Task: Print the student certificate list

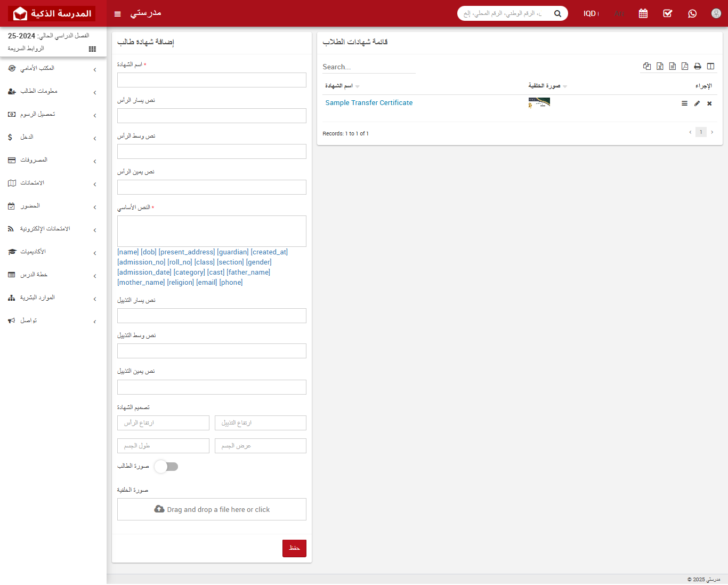Action: (698, 66)
